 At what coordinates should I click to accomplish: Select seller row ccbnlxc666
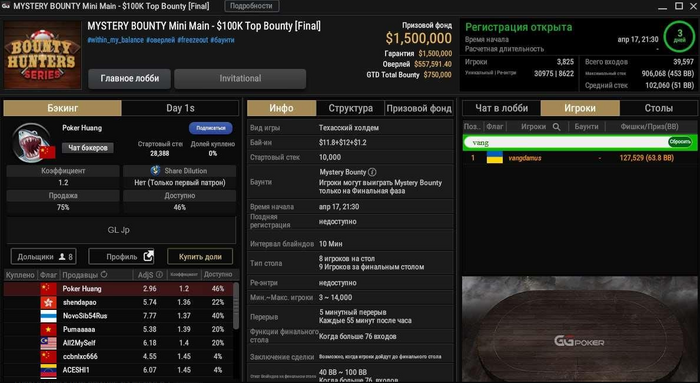pyautogui.click(x=118, y=356)
